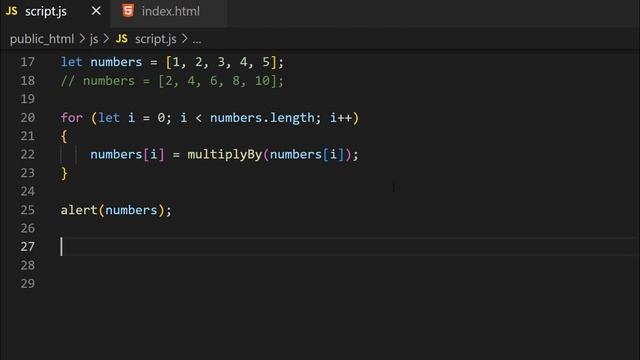
Task: Select script.js in the breadcrumb path
Action: point(156,39)
